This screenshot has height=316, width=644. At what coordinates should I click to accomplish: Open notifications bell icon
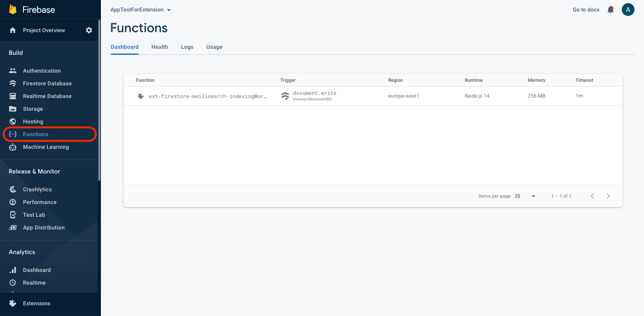click(x=611, y=10)
